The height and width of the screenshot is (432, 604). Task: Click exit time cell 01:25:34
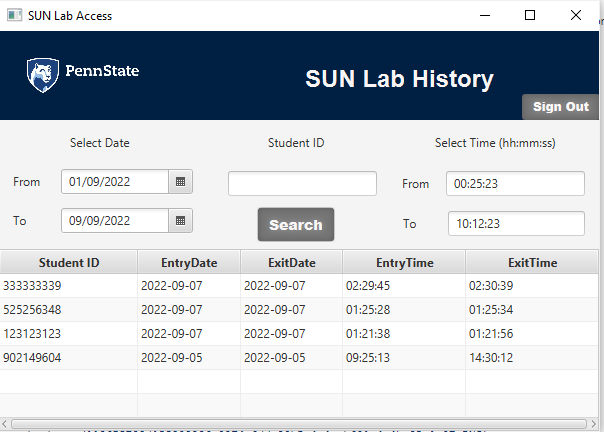[532, 309]
